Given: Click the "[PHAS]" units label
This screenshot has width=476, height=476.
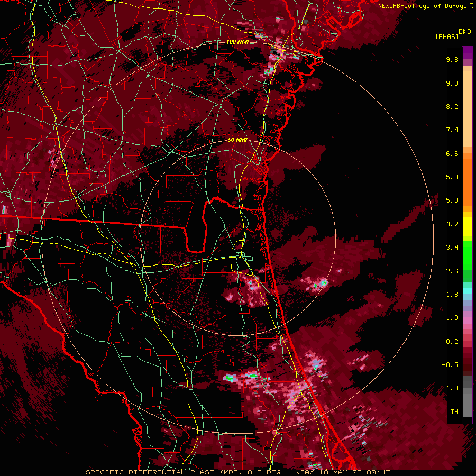Looking at the screenshot, I should [447, 37].
